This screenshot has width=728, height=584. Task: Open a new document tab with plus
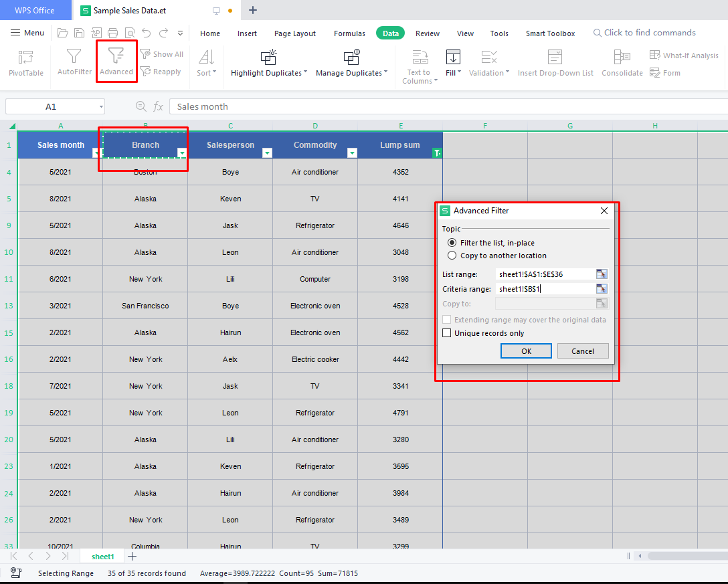252,10
